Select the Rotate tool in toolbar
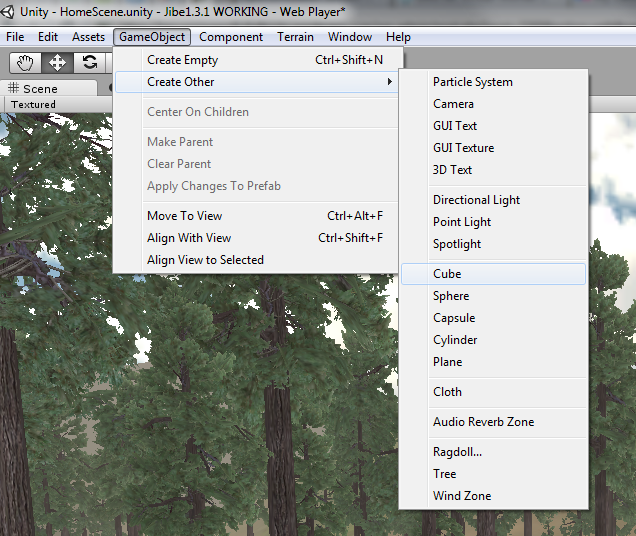 90,63
